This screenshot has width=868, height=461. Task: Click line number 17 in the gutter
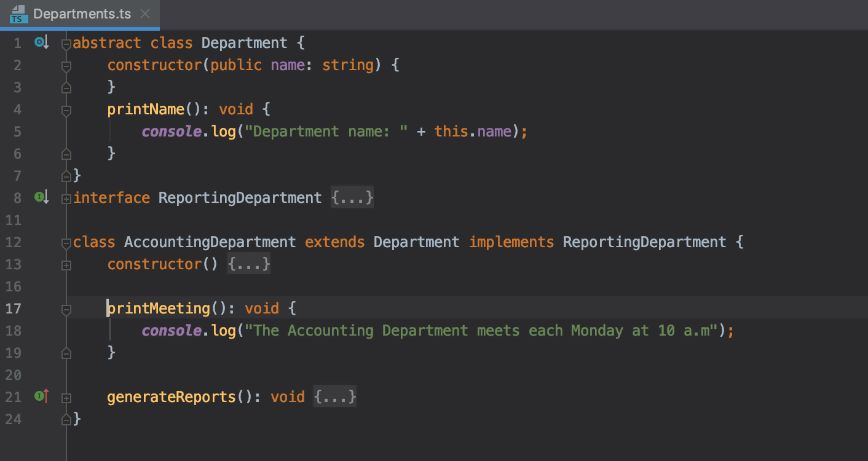pos(14,309)
